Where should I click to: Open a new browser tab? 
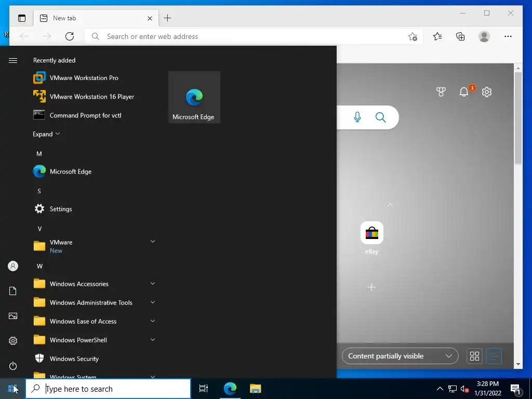click(168, 18)
